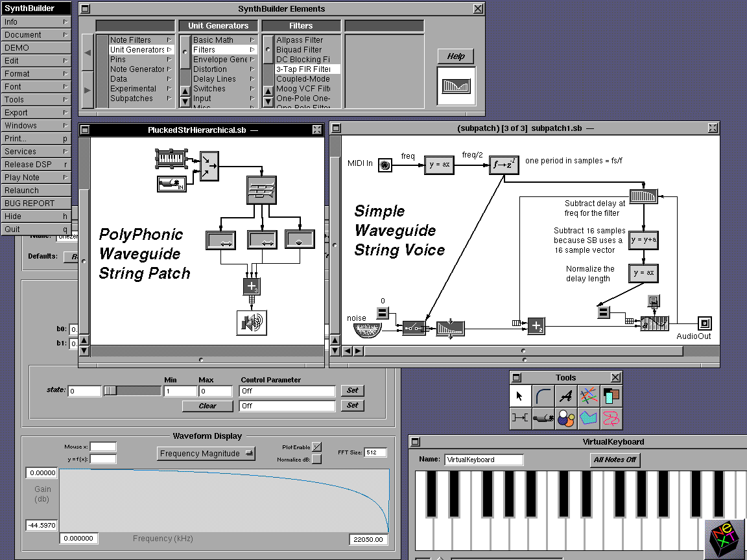Viewport: 747px width, 560px height.
Task: Click the NeXT cube logo icon
Action: (724, 539)
